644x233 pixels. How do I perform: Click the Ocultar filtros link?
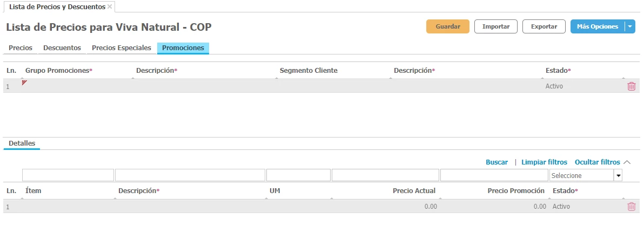point(597,162)
